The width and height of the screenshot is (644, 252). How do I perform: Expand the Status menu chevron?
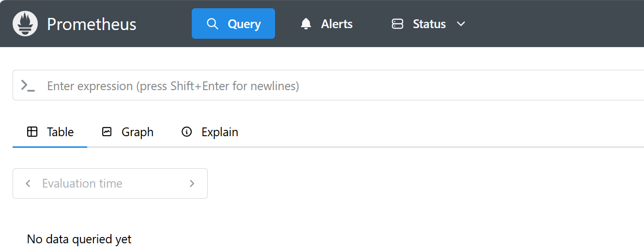[x=461, y=24]
